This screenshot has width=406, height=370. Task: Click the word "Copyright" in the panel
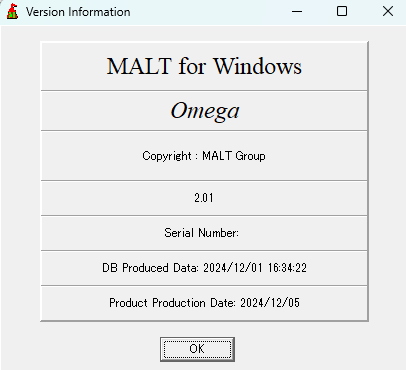coord(167,156)
